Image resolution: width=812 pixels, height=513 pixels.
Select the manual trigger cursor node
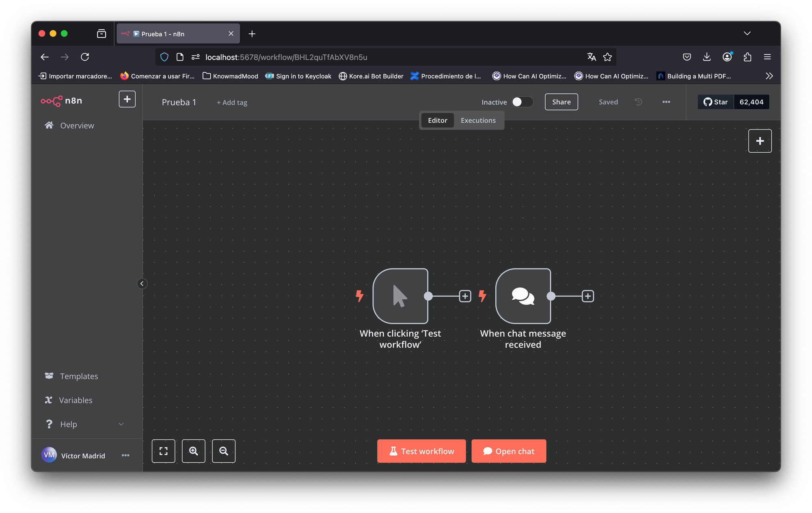click(400, 296)
